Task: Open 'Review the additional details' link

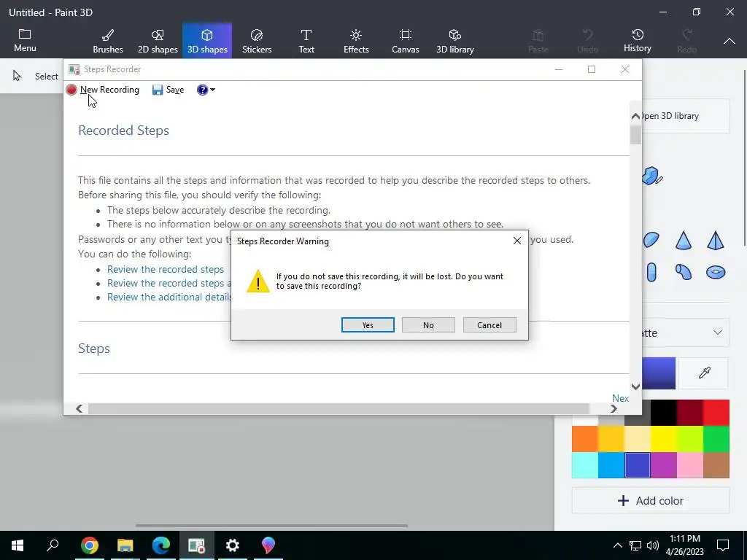Action: pos(169,297)
